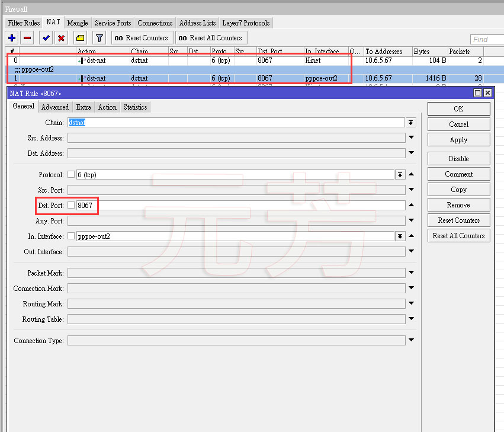Click Reset All Counters in dialog sidebar
This screenshot has height=432, width=504.
pyautogui.click(x=458, y=236)
